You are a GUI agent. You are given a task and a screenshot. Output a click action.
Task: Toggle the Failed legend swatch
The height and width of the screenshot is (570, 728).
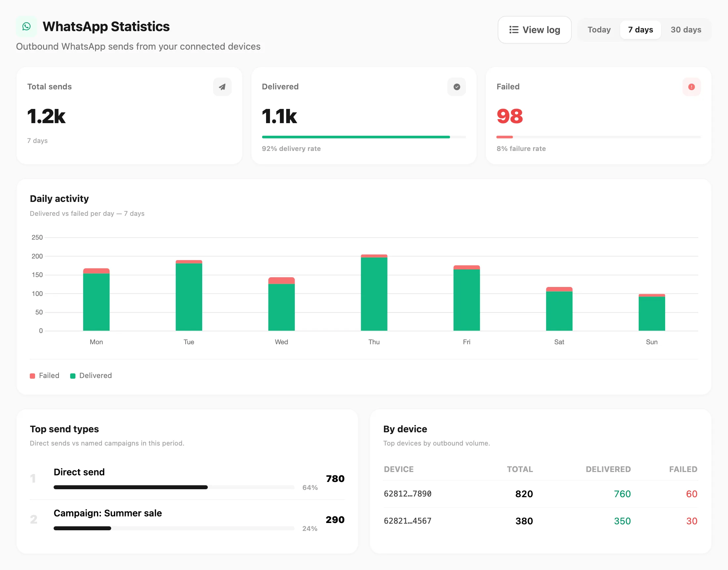tap(32, 376)
